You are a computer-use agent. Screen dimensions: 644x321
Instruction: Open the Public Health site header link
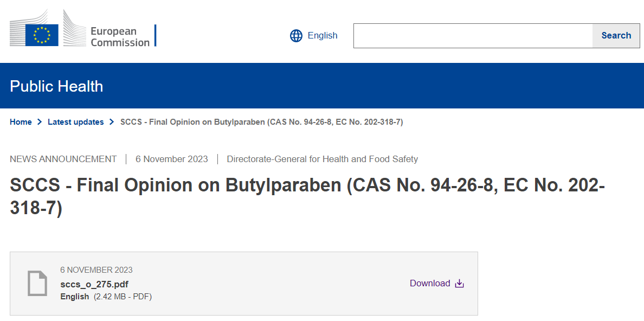point(56,86)
